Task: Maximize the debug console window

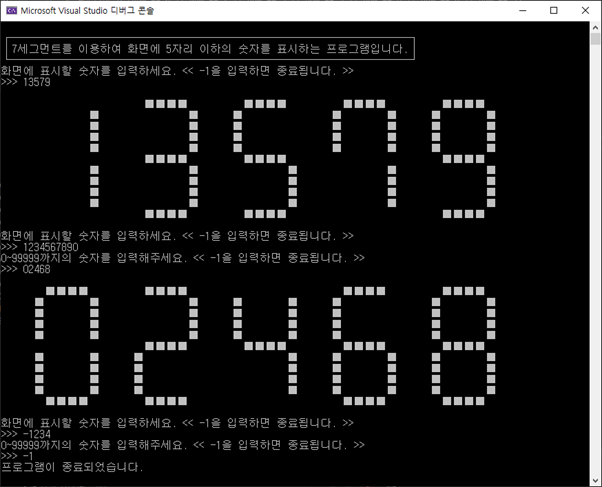Action: pos(554,10)
